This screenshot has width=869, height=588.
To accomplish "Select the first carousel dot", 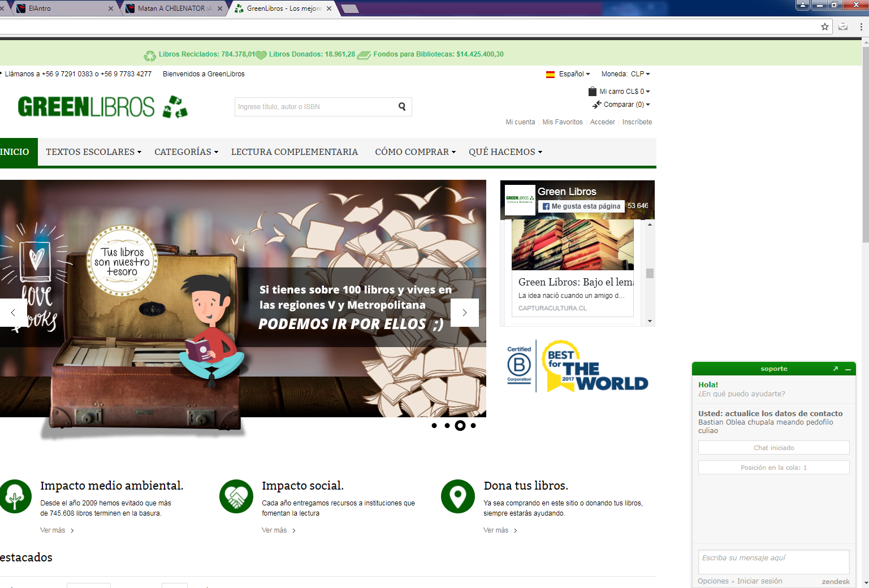I will coord(434,426).
